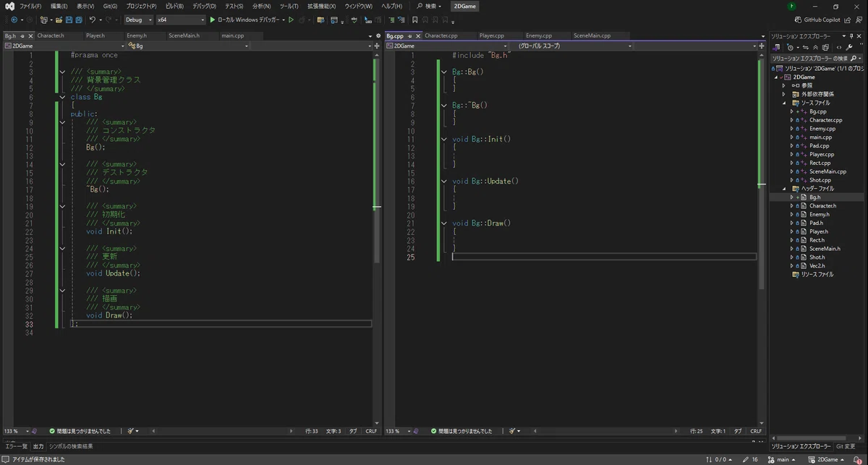868x465 pixels.
Task: Click the Undo arrow icon
Action: click(x=92, y=20)
